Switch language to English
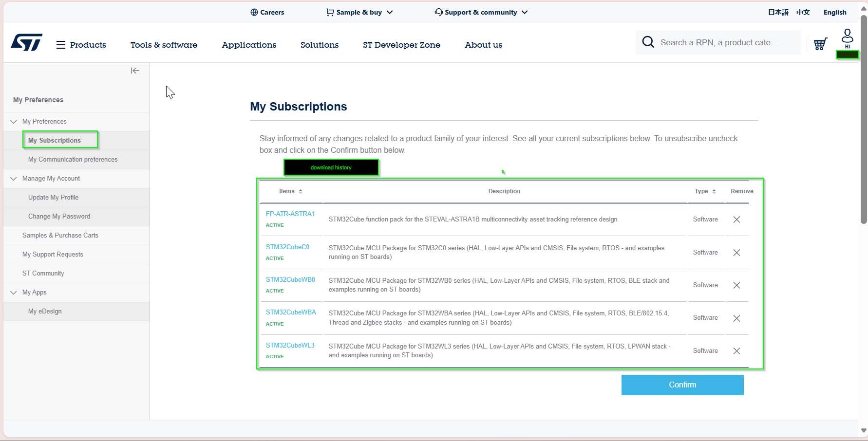The height and width of the screenshot is (441, 868). coord(835,12)
